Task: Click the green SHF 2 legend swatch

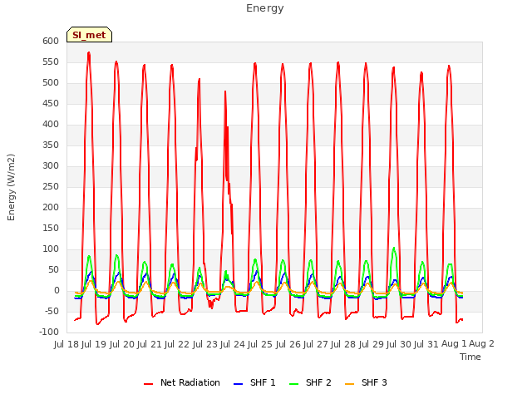Action: click(x=293, y=384)
